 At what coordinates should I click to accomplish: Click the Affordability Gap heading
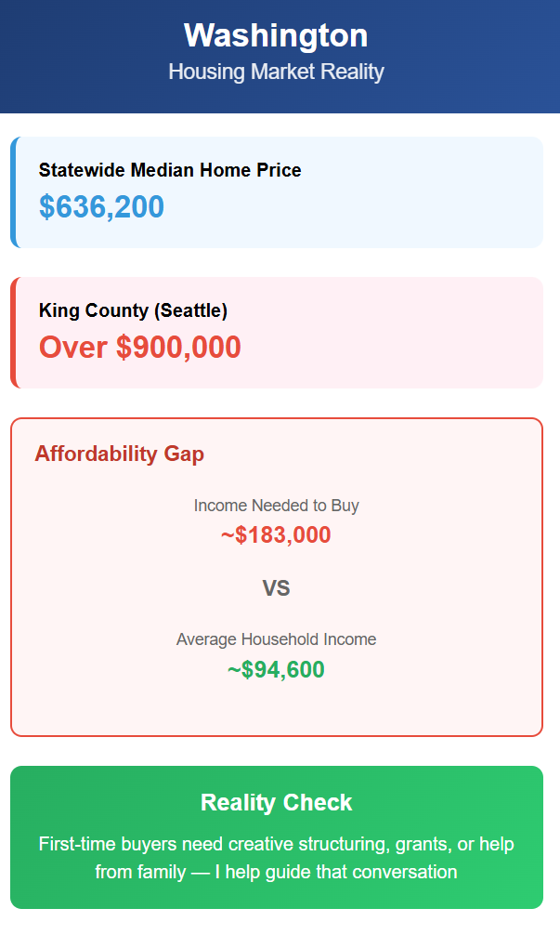(119, 454)
